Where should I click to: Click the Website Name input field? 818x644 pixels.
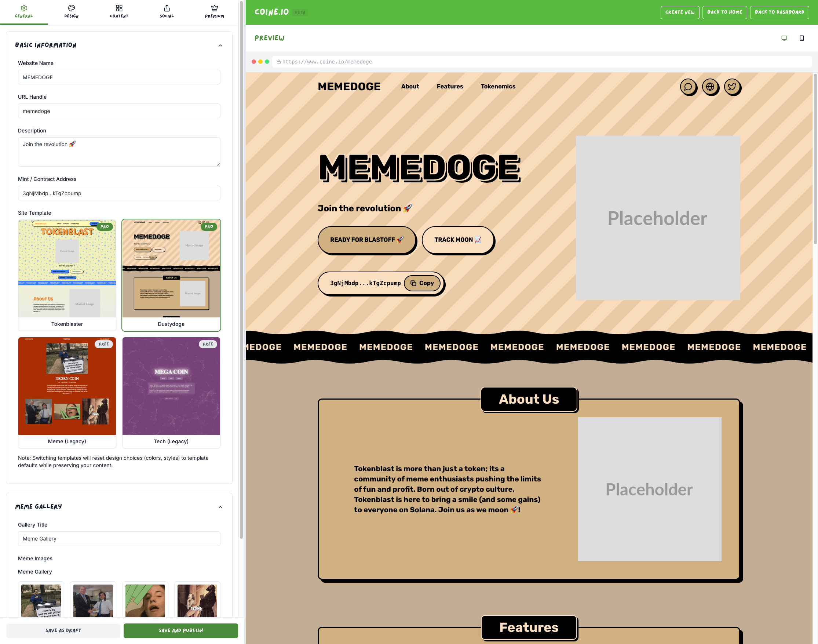[x=119, y=77]
